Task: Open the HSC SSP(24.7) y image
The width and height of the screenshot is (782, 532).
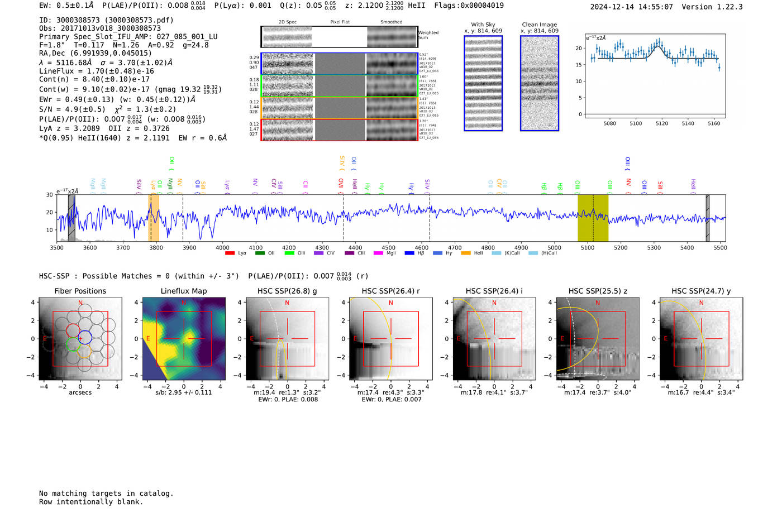Action: point(702,339)
